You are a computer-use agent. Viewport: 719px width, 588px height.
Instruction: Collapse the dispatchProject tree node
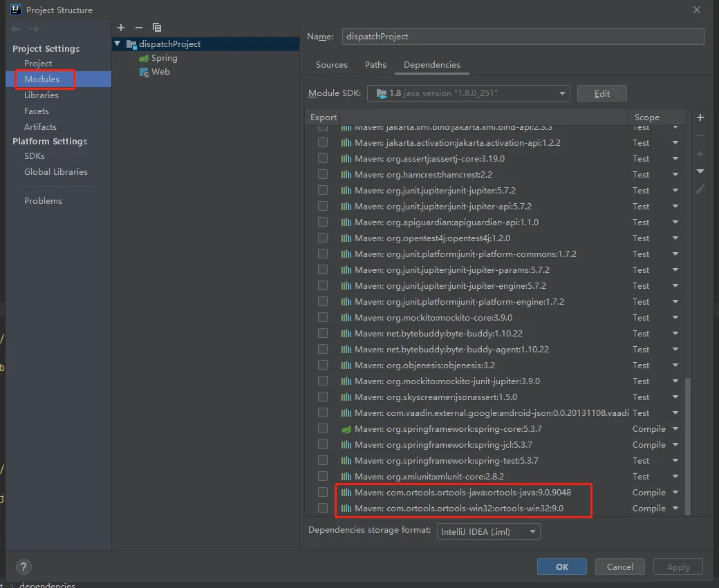coord(118,44)
